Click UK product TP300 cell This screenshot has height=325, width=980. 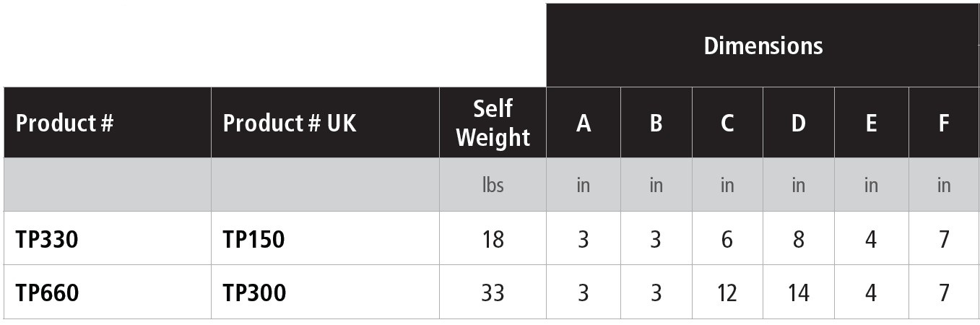tap(254, 293)
